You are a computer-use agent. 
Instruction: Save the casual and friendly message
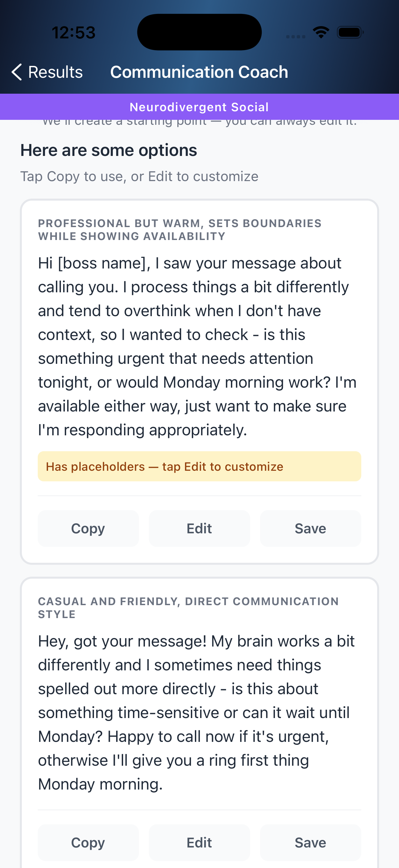(x=310, y=843)
